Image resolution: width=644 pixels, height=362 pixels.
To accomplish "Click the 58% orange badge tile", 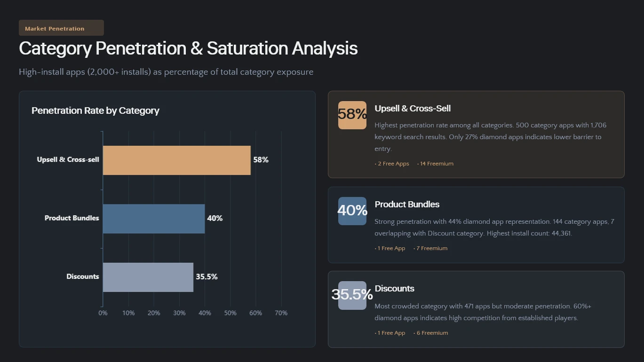I will click(x=352, y=115).
